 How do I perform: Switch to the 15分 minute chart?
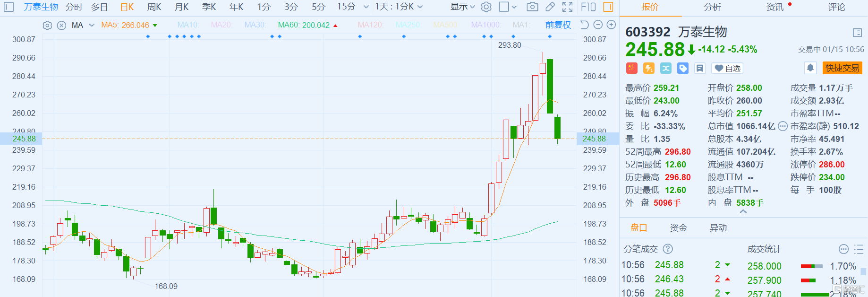point(346,7)
